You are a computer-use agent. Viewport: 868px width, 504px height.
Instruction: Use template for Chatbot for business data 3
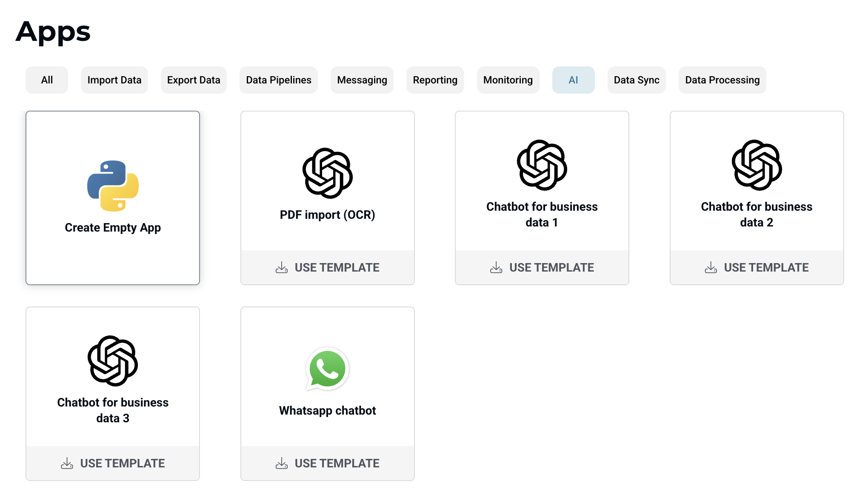[113, 463]
